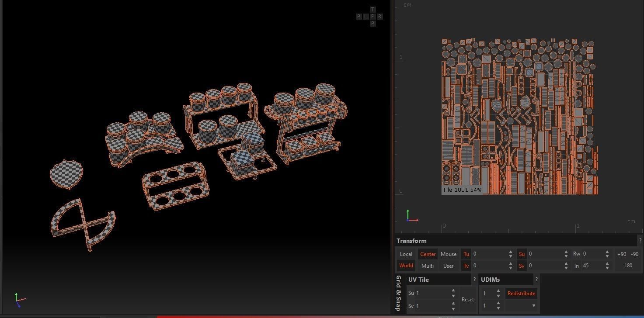This screenshot has width=644, height=318.
Task: Click the UV Tile Sv stepper arrows
Action: (453, 306)
